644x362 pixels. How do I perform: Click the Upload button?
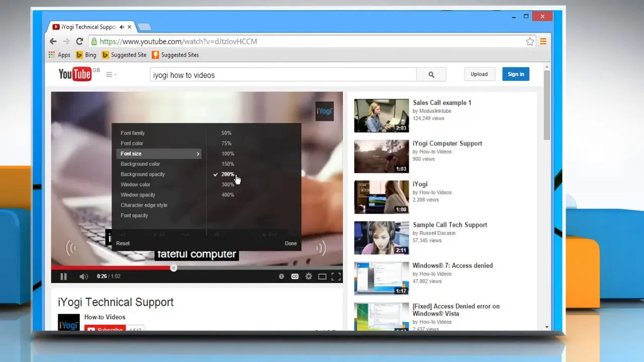tap(479, 74)
